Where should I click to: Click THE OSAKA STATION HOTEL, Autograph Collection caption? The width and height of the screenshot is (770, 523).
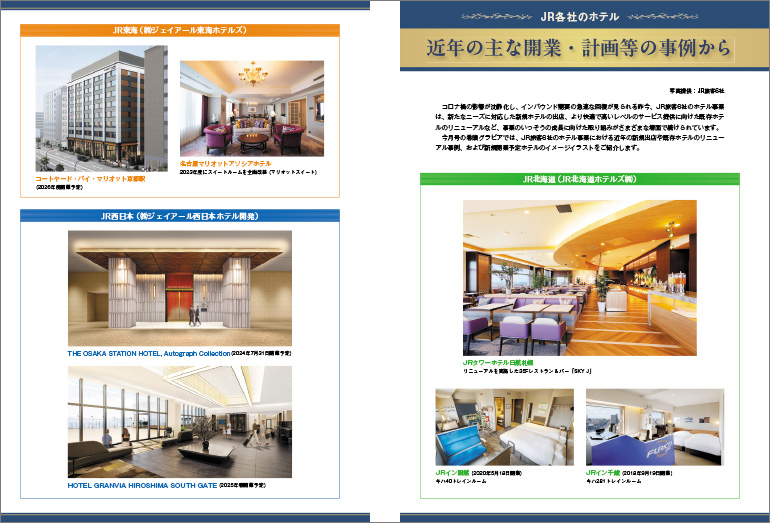tap(149, 354)
